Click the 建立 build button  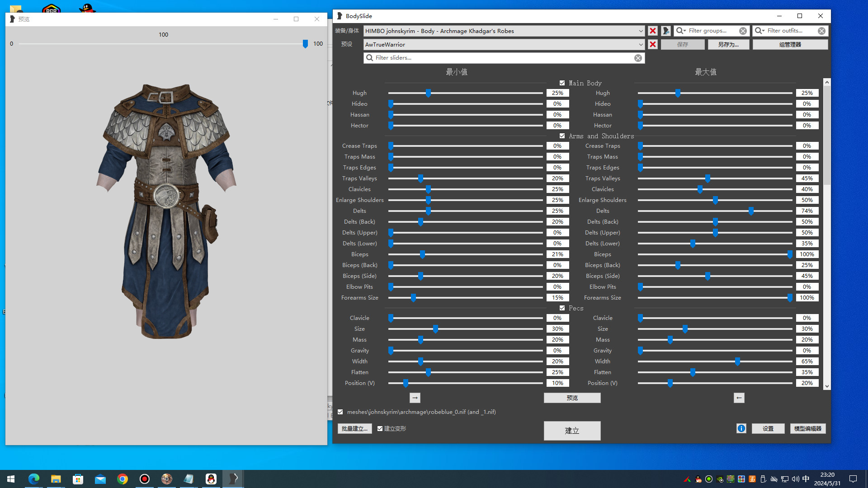572,431
